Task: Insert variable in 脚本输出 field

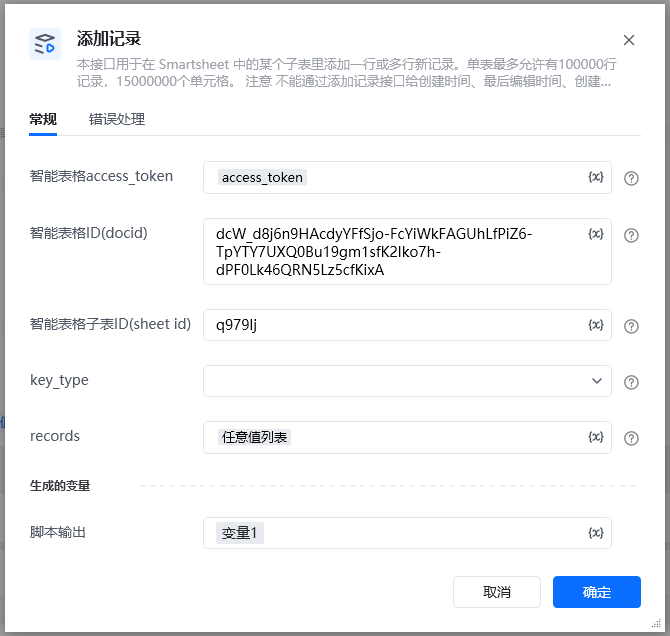Action: point(596,533)
